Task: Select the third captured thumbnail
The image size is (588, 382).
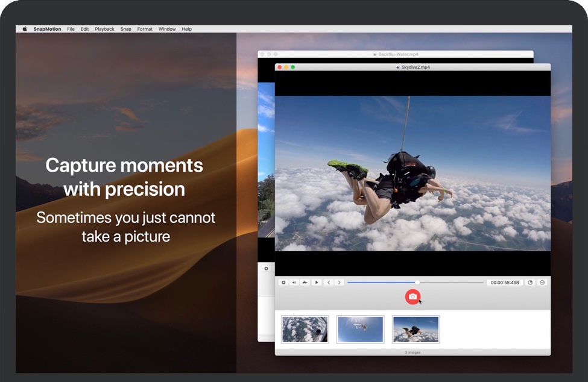Action: pyautogui.click(x=416, y=330)
